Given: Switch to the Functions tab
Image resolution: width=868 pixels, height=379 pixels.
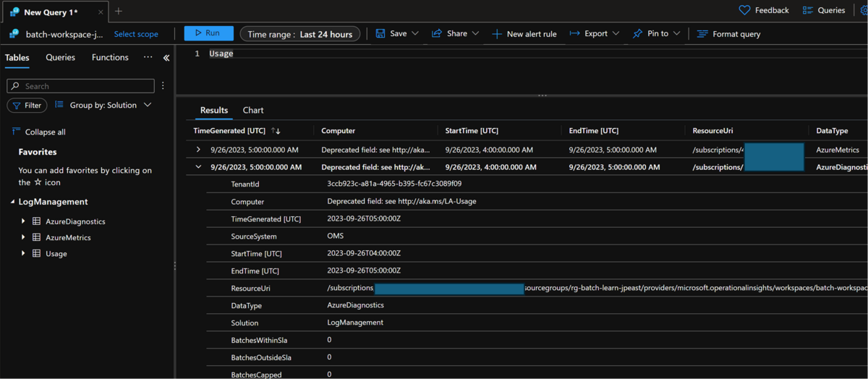Looking at the screenshot, I should point(110,57).
